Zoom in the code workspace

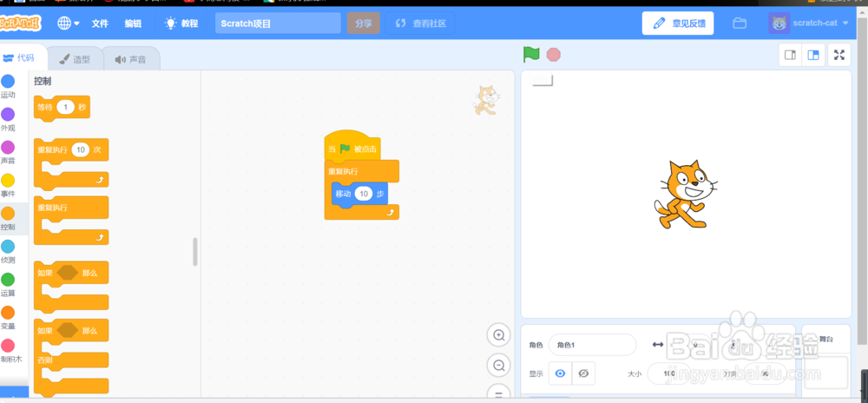[x=499, y=335]
